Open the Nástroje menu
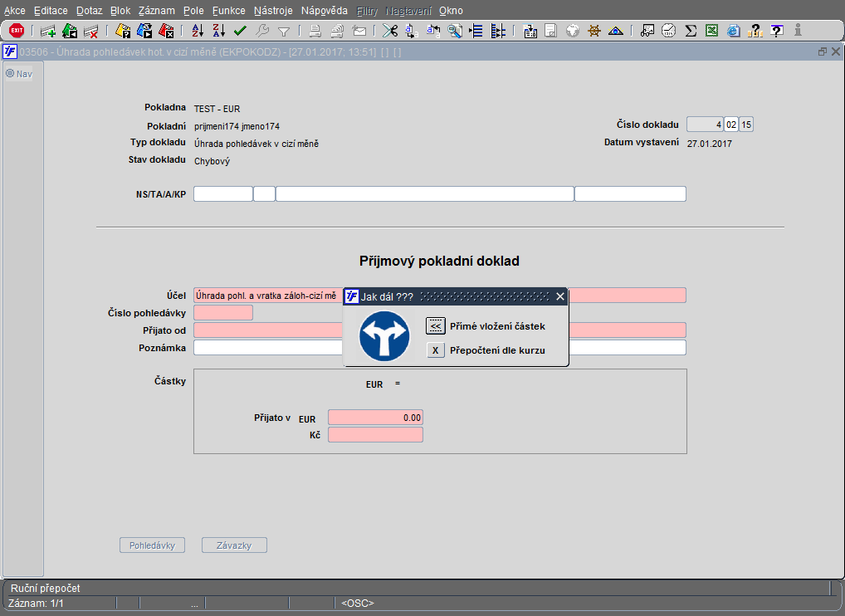The image size is (845, 616). tap(273, 11)
